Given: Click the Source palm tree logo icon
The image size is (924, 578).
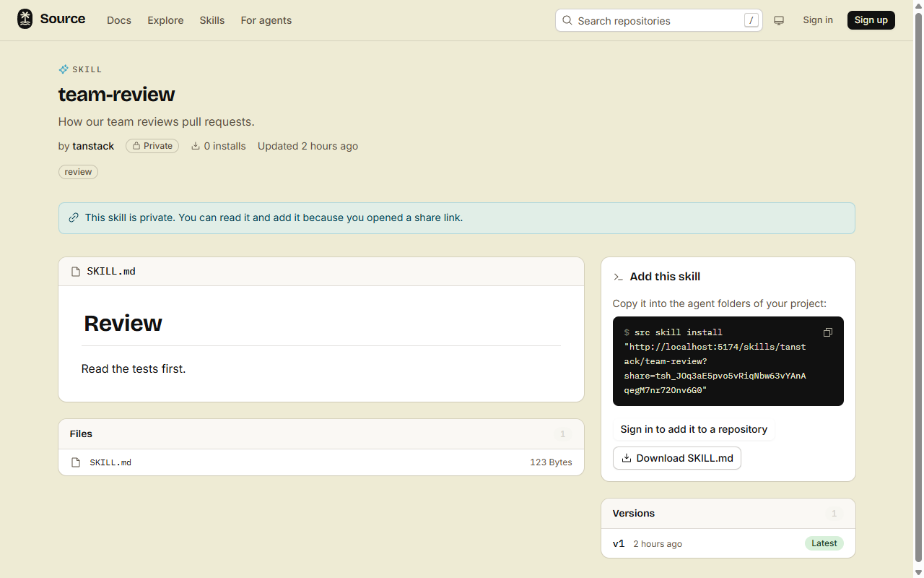Looking at the screenshot, I should [25, 20].
